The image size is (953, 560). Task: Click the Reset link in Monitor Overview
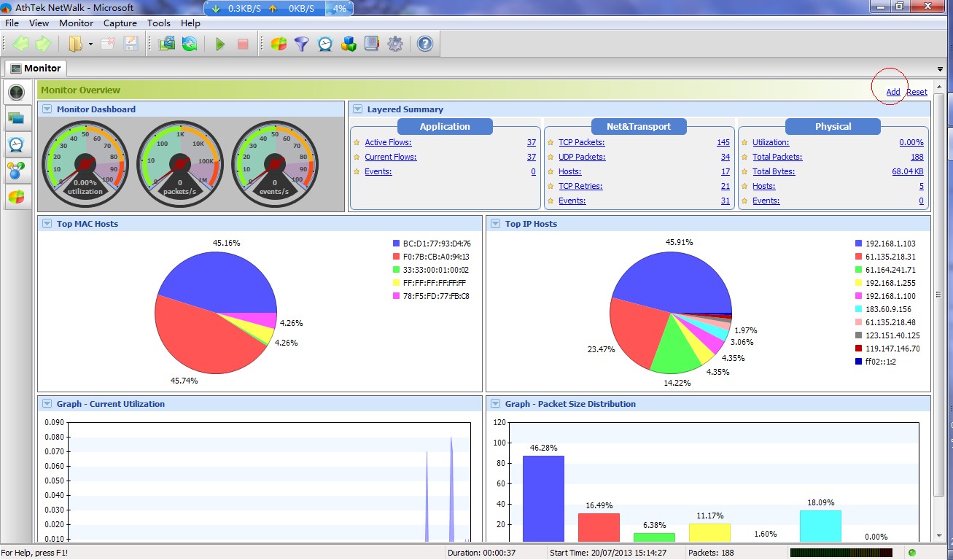pyautogui.click(x=917, y=92)
